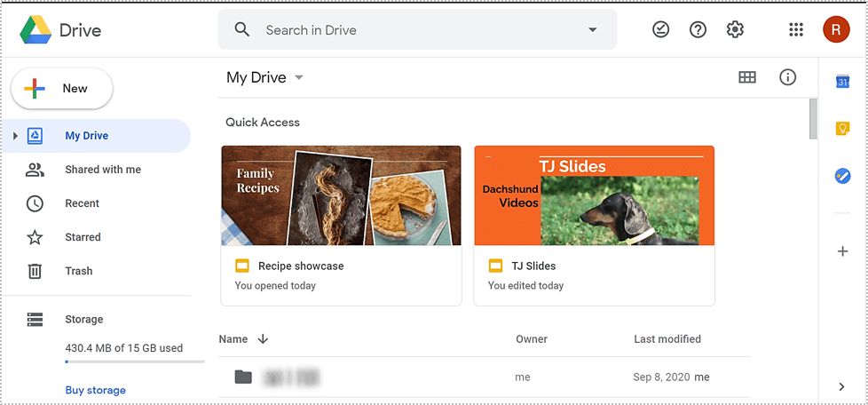Expand My Drive folder tree arrow
Screen dimensions: 868x405
point(15,136)
